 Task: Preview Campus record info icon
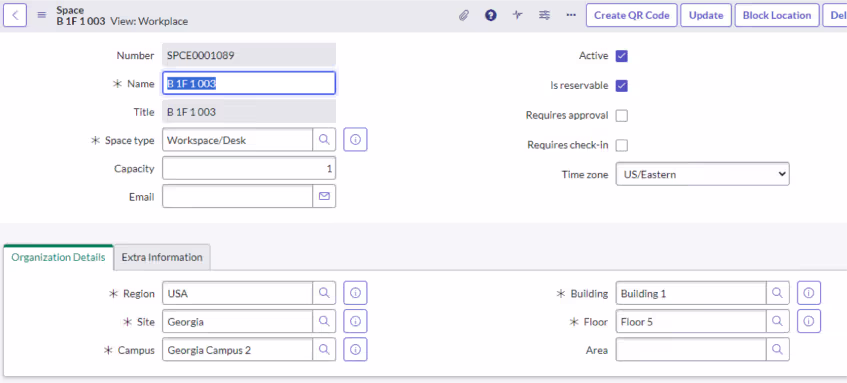(x=355, y=350)
